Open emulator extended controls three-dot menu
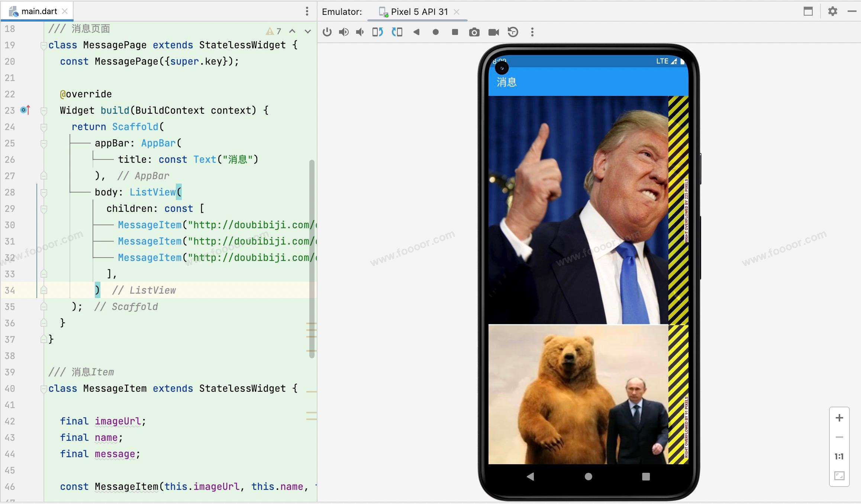This screenshot has width=861, height=504. click(x=532, y=32)
